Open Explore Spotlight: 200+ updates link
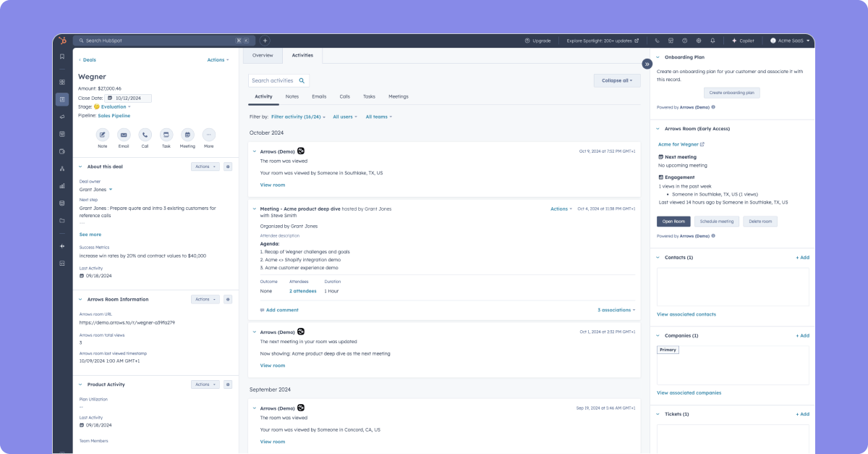Screen dimensions: 868x454 point(603,41)
